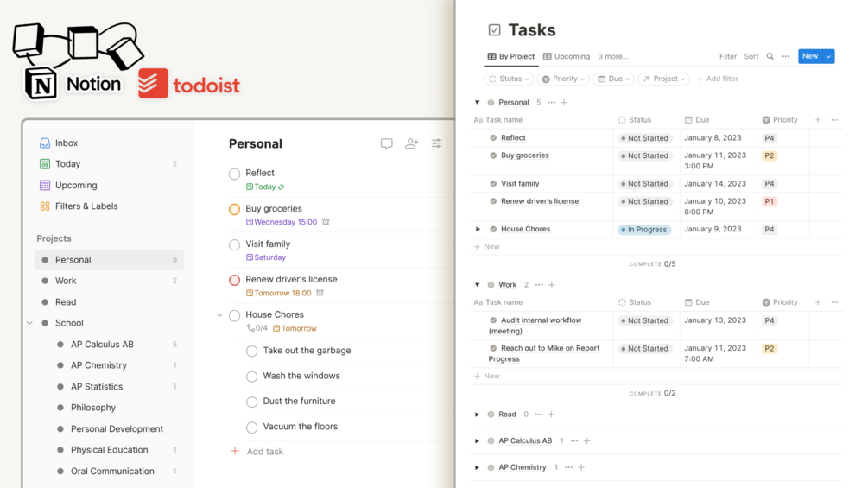Add a column in Work table header
The image size is (868, 488).
pyautogui.click(x=818, y=302)
